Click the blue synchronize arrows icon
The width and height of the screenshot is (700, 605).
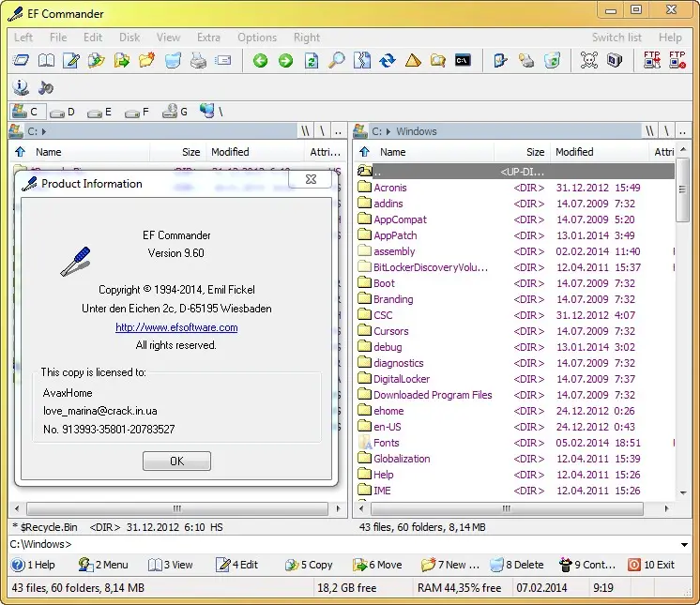click(388, 60)
